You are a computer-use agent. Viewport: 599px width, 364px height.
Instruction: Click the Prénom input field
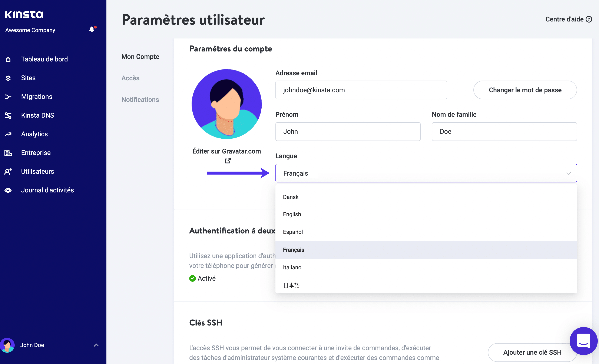(x=348, y=131)
